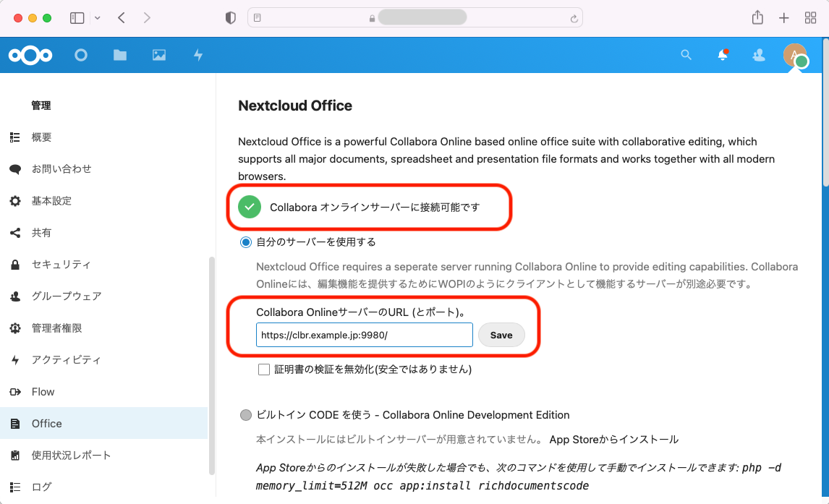Screen dimensions: 829x504
Task: Open search with magnifier icon
Action: coord(686,55)
